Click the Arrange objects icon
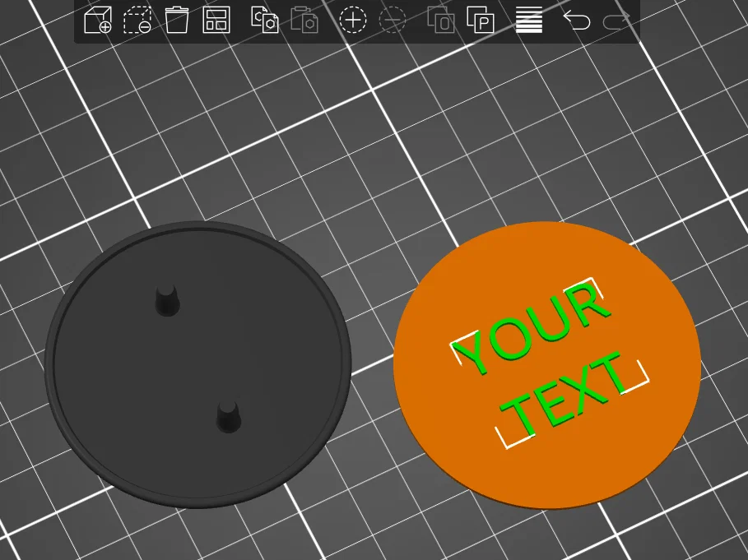The image size is (748, 560). 216,20
